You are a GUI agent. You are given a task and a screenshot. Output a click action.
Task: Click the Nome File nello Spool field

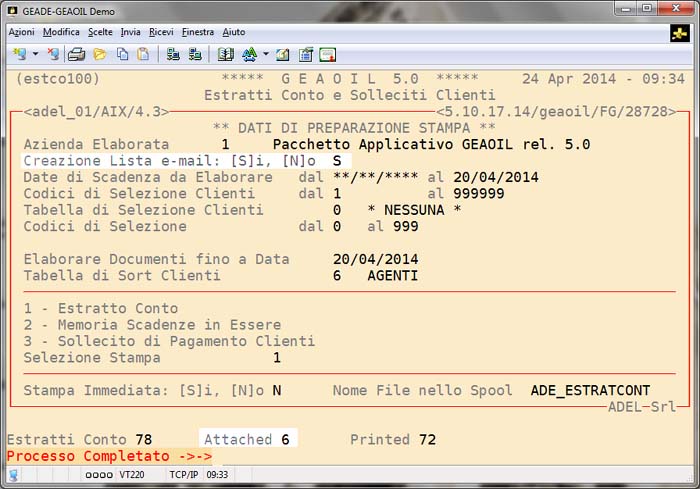(590, 389)
